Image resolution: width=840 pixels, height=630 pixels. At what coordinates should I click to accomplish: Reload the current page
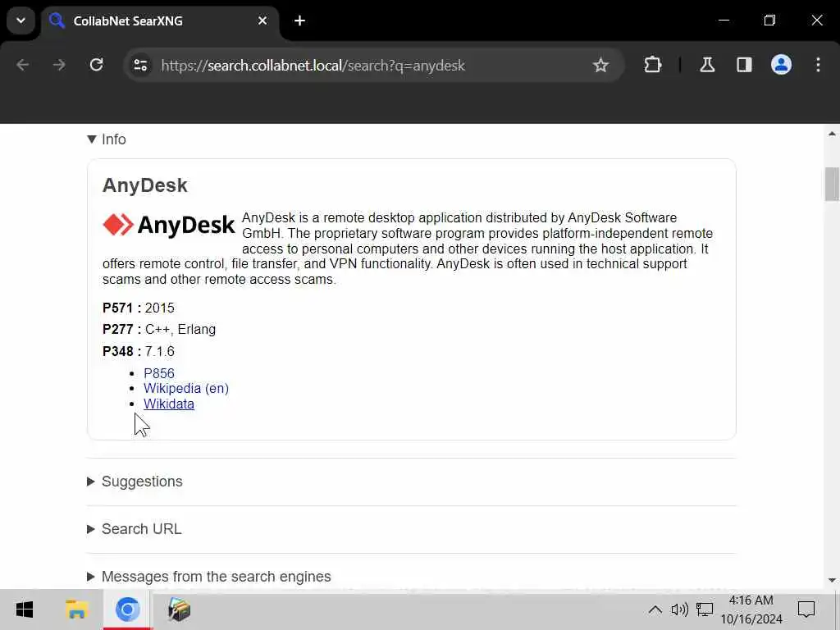pos(97,65)
